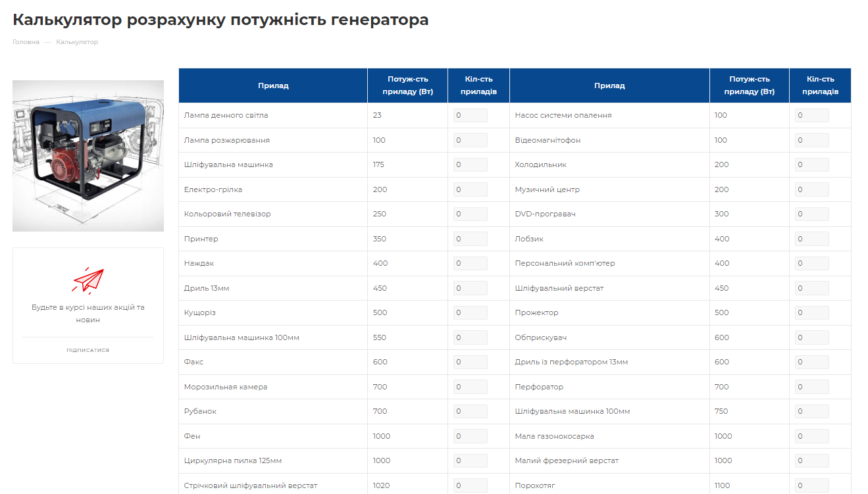Click quantity box for Циркулярна пилка 125мм
The image size is (868, 494).
[x=469, y=460]
